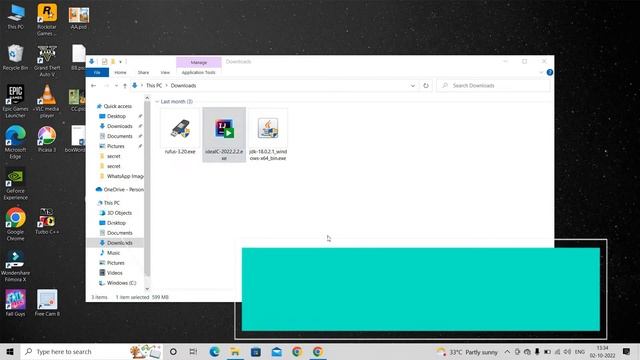Open pinned Desktop under Quick access
640x360 pixels.
coord(116,116)
